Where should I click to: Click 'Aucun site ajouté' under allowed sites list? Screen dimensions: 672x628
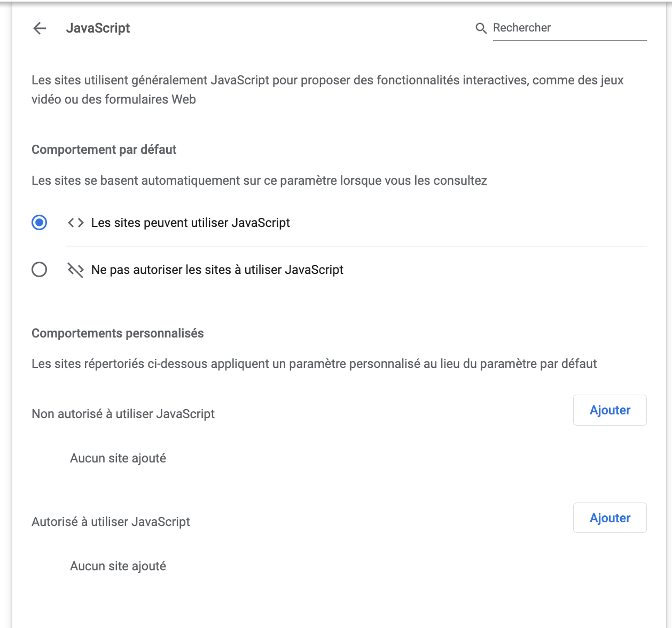(x=118, y=566)
